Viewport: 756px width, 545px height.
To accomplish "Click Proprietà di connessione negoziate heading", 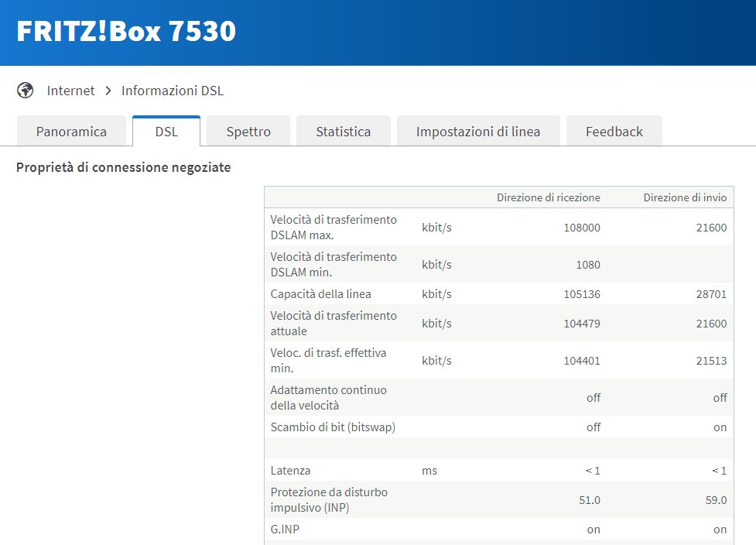I will pos(123,167).
